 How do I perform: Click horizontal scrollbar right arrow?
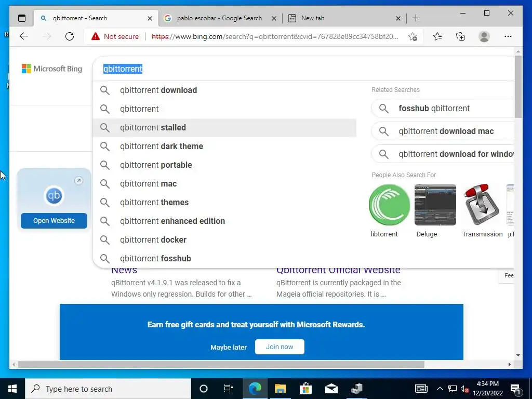[x=509, y=364]
